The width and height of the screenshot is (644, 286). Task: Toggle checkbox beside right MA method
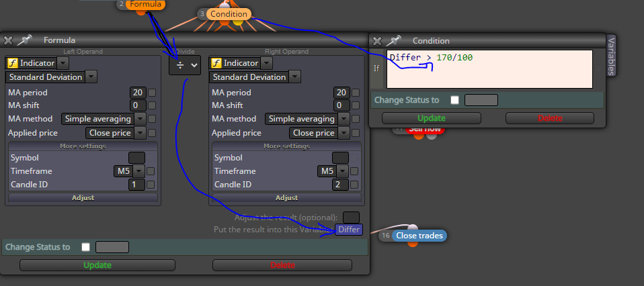point(356,119)
